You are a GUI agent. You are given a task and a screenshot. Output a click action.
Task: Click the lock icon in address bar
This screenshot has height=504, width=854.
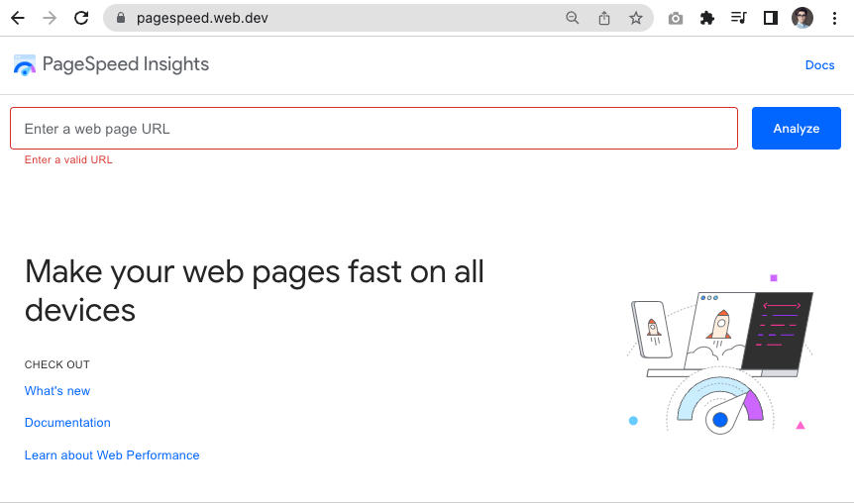pos(121,18)
